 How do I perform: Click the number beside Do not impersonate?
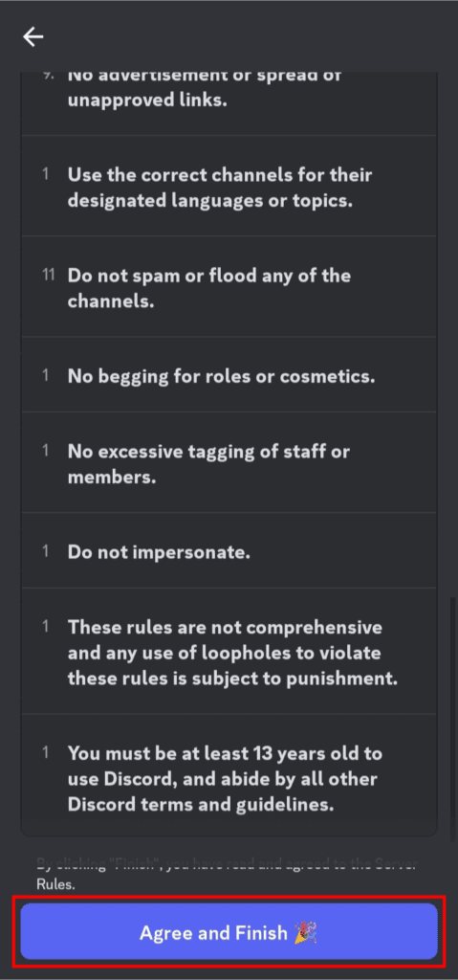tap(46, 550)
